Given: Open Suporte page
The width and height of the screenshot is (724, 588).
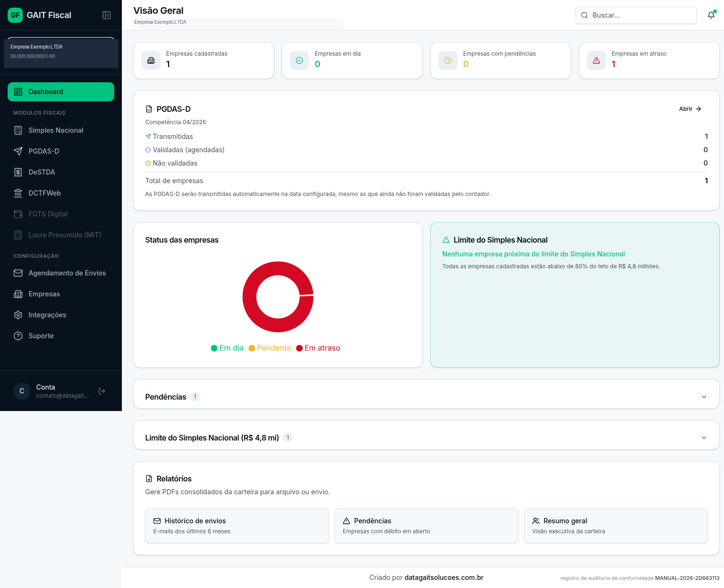Looking at the screenshot, I should pos(61,336).
